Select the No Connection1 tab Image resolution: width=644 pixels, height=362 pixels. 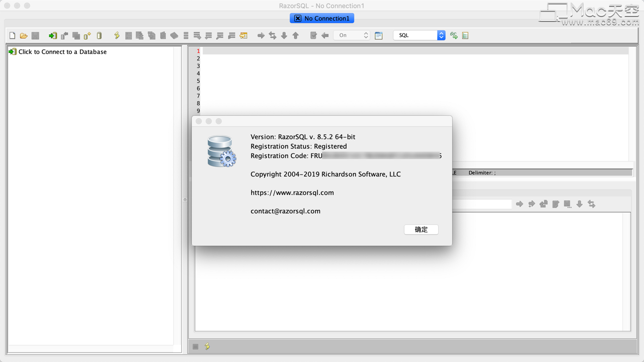pyautogui.click(x=322, y=18)
